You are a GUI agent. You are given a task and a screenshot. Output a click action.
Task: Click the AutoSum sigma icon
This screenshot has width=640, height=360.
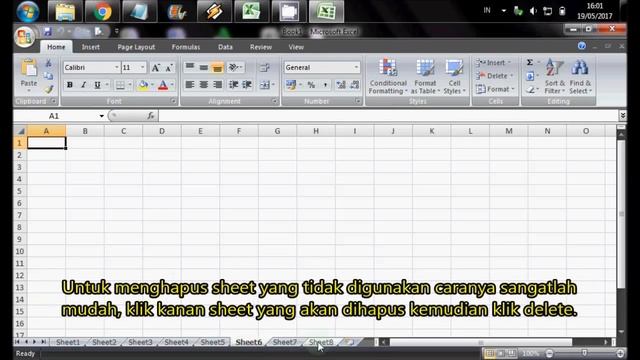(529, 62)
